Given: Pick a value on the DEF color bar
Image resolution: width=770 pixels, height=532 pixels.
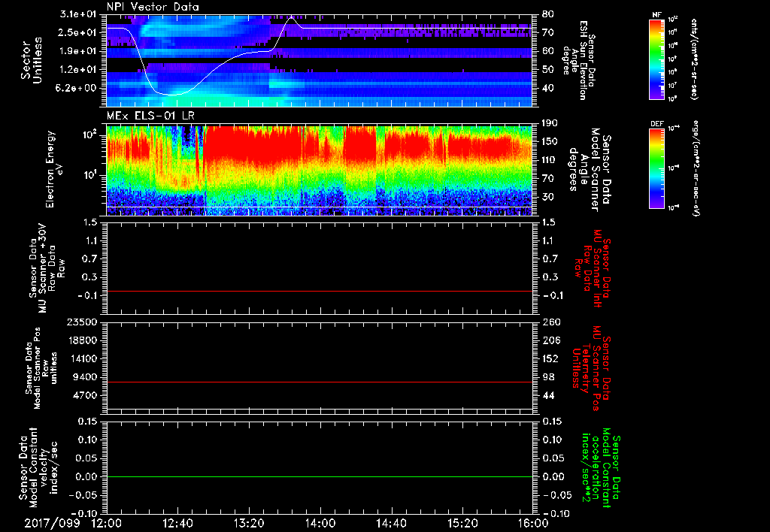Looking at the screenshot, I should [x=656, y=168].
